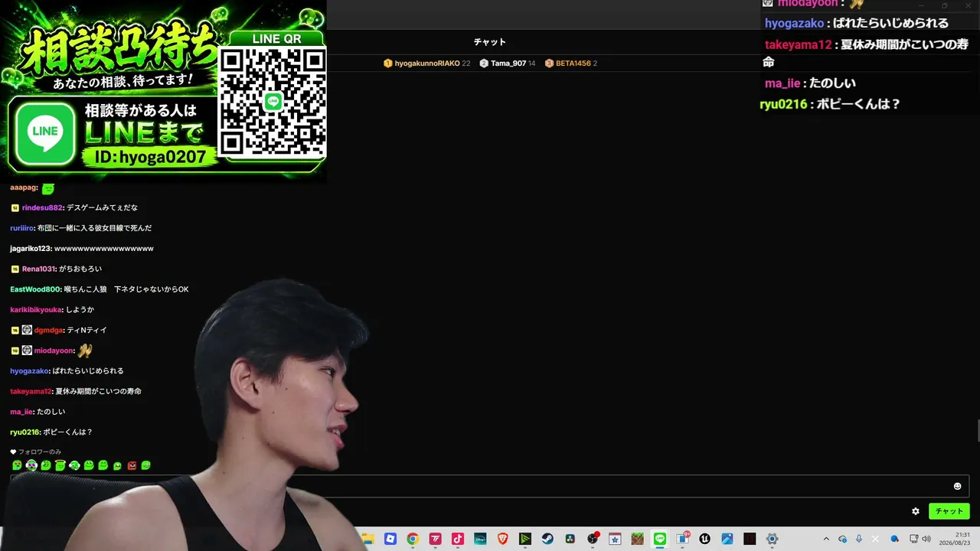This screenshot has width=980, height=551.
Task: Open LINE app from the taskbar
Action: 660,539
